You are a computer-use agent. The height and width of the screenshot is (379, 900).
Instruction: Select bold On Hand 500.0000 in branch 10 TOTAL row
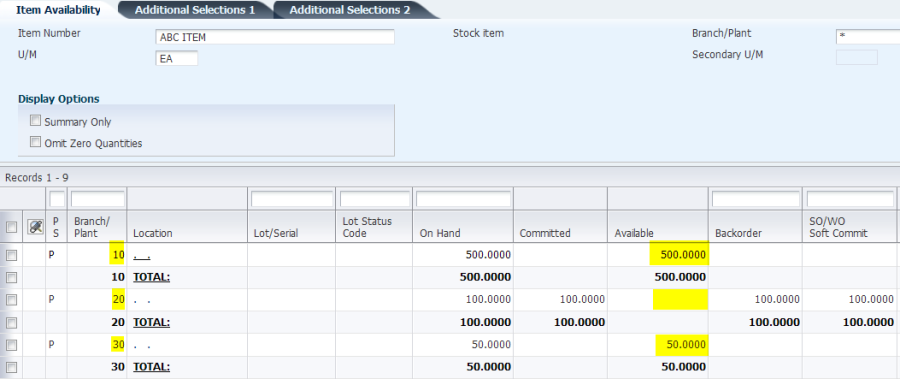(x=485, y=277)
